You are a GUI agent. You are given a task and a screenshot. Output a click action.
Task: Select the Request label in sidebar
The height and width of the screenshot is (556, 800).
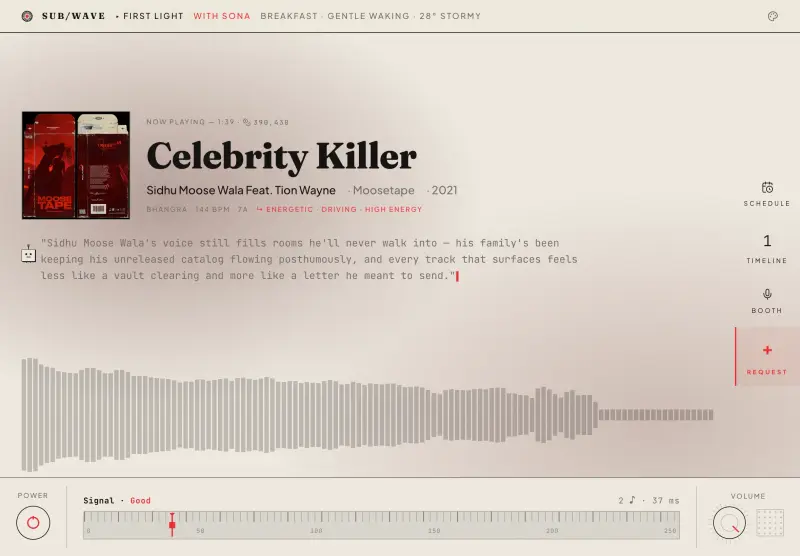(x=767, y=372)
